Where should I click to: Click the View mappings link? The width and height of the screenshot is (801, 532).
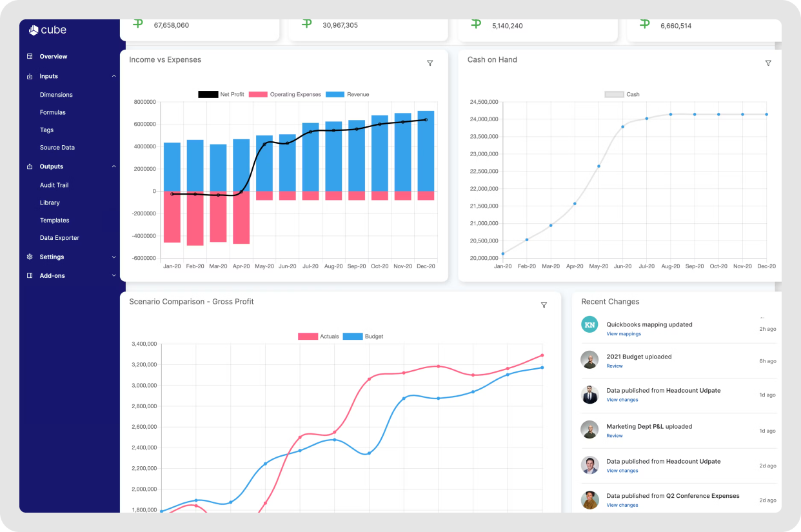[623, 333]
